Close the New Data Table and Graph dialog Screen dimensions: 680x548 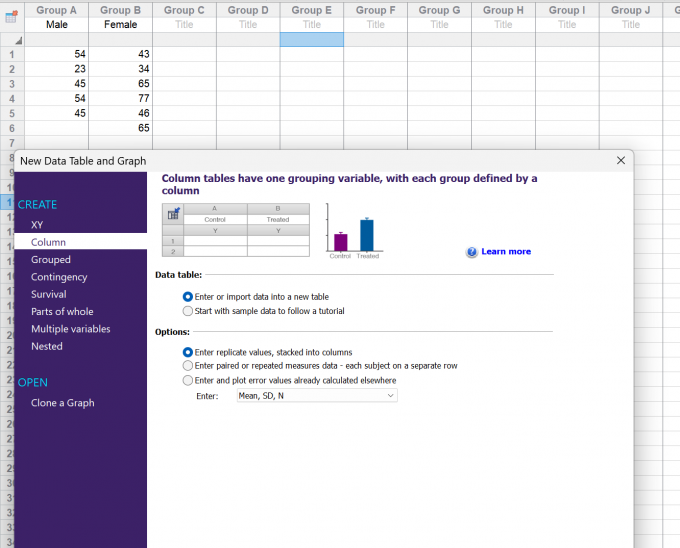point(621,160)
